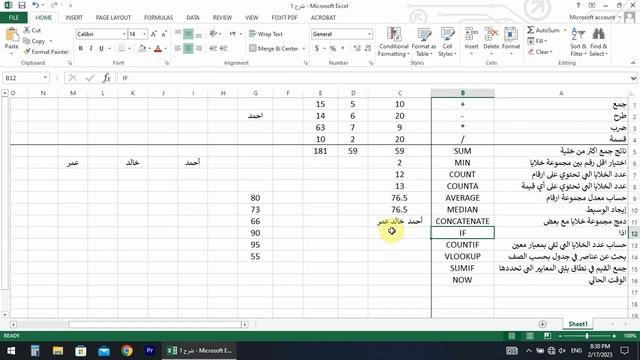Open the Windows Start menu
640x360 pixels.
pos(11,350)
